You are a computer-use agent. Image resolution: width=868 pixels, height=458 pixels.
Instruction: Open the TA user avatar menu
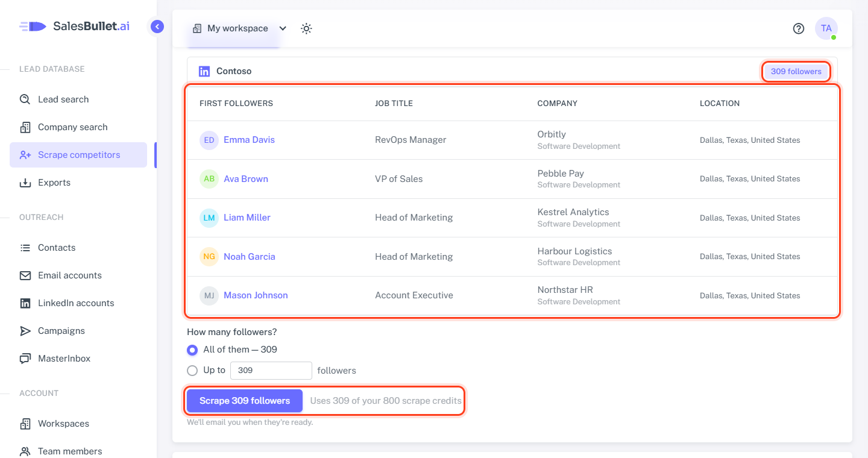pos(826,28)
